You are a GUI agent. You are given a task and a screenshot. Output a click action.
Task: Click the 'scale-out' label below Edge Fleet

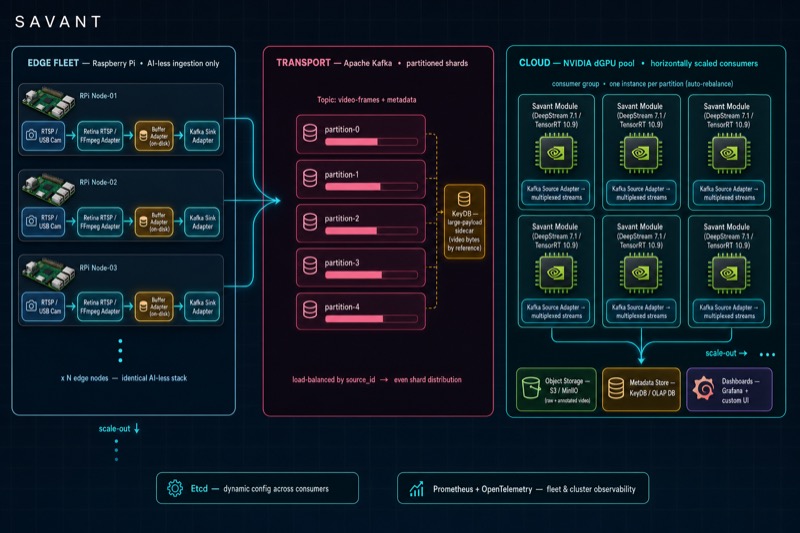coord(114,428)
